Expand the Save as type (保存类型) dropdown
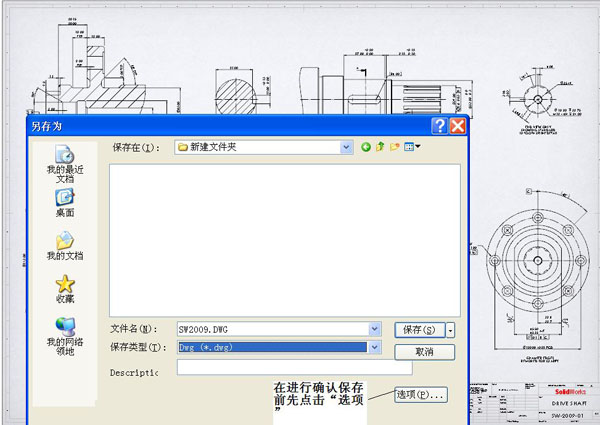Viewport: 600px width, 425px height. click(x=375, y=347)
